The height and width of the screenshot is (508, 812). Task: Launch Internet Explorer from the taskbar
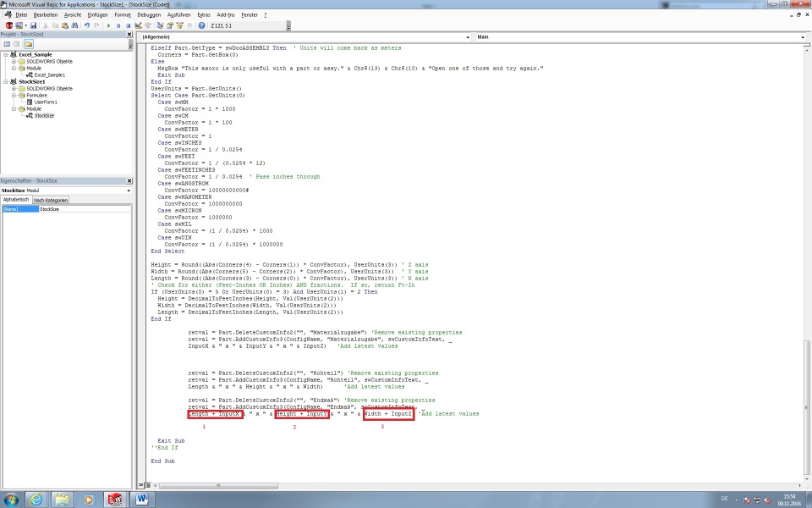click(36, 500)
